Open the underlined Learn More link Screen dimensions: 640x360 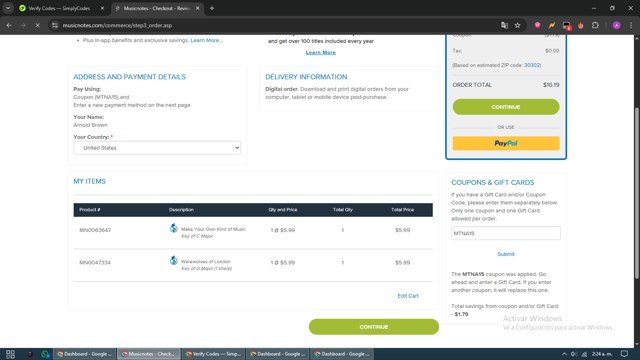[321, 53]
